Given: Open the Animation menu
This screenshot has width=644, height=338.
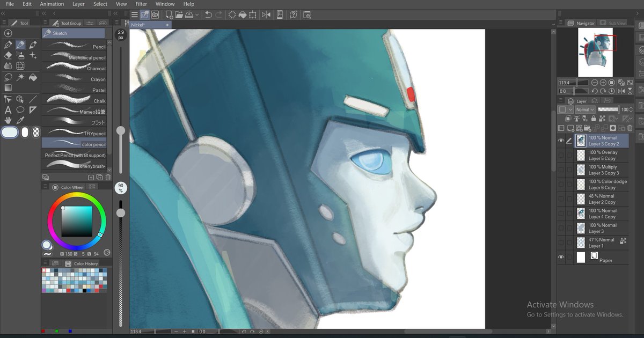Looking at the screenshot, I should pos(52,4).
